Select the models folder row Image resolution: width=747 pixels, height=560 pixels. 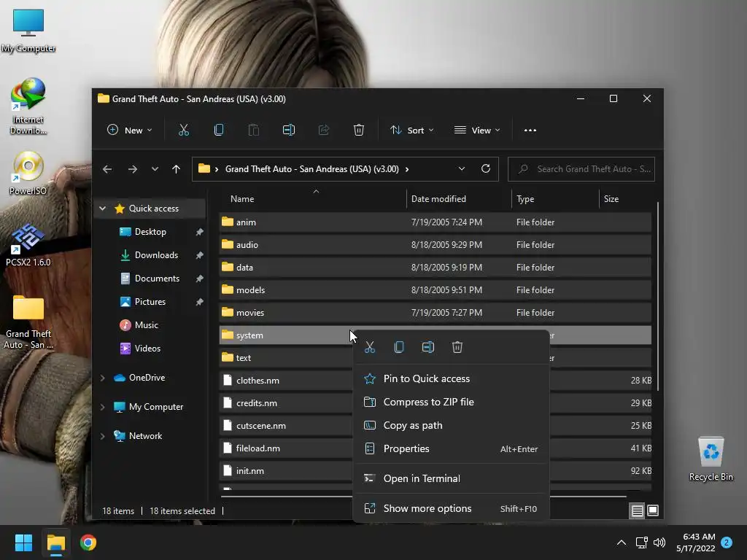pos(435,290)
